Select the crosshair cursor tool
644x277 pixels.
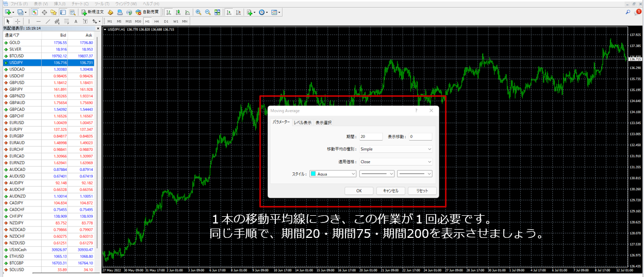(x=18, y=21)
